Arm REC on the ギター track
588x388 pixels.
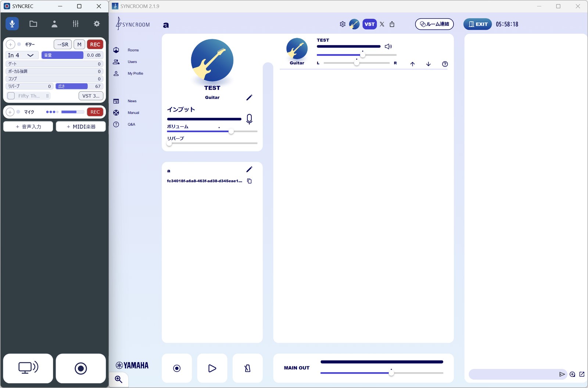coord(95,44)
